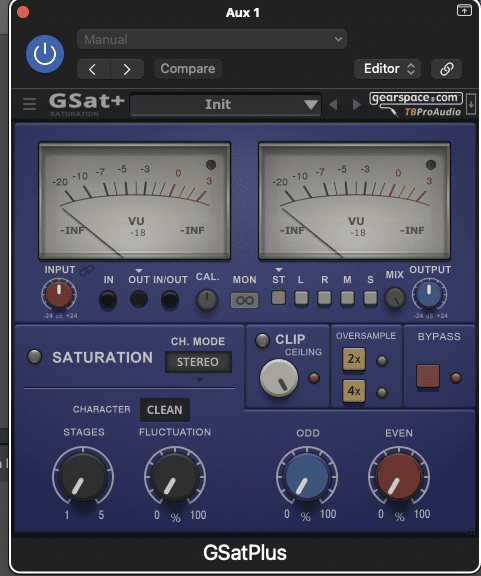Click the blue ODD harmonics knob

(307, 477)
